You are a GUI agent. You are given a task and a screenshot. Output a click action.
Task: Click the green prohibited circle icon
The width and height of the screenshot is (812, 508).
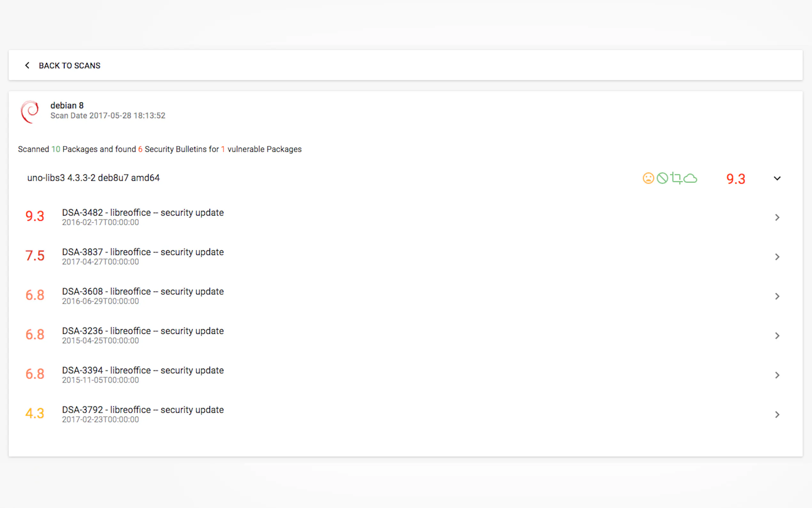click(662, 178)
